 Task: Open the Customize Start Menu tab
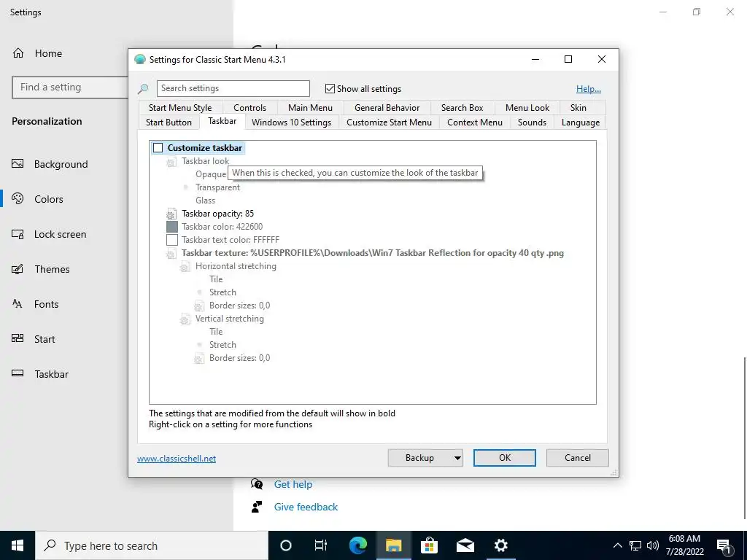tap(390, 122)
